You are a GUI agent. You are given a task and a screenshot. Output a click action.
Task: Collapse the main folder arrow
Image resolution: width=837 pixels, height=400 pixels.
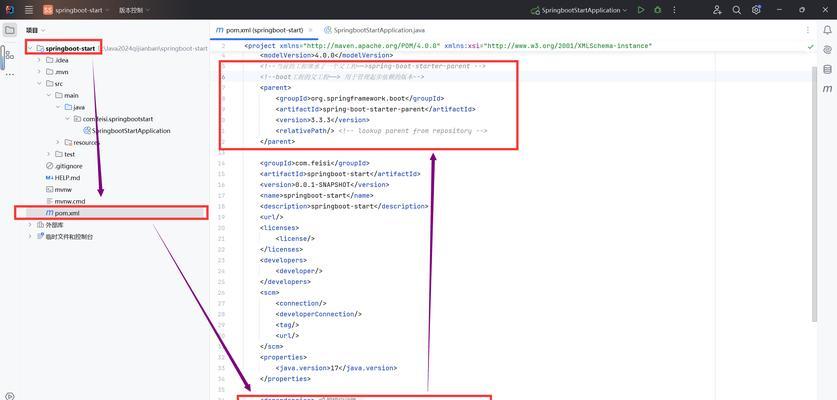[x=48, y=96]
